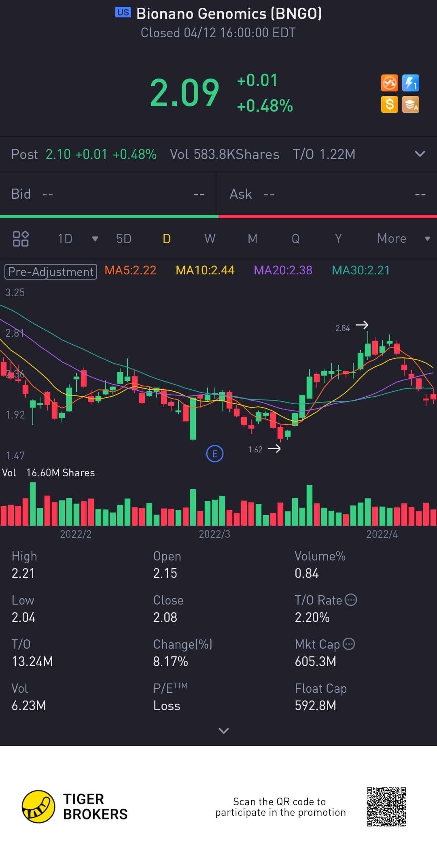Tap the QR code image
The height and width of the screenshot is (868, 437).
pos(386,806)
